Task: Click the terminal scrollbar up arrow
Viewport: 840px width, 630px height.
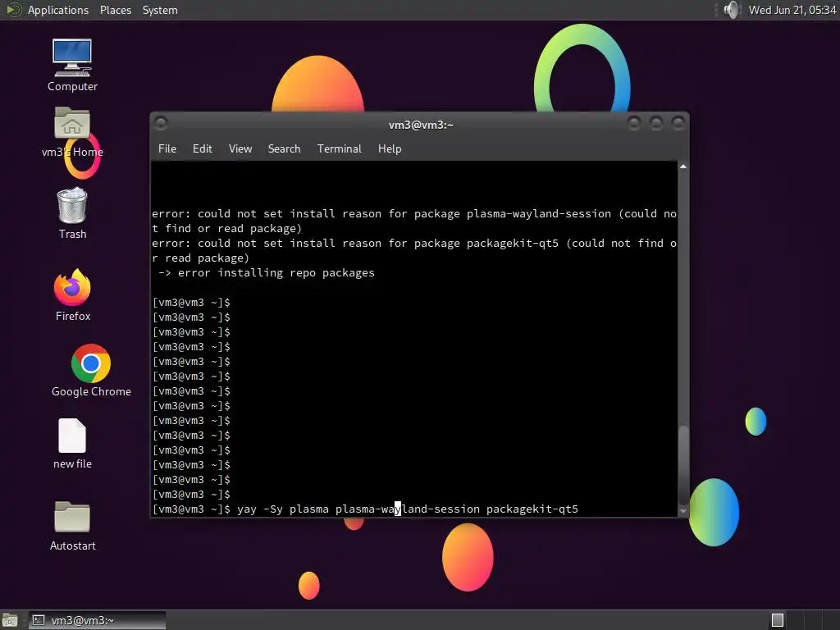Action: click(683, 167)
